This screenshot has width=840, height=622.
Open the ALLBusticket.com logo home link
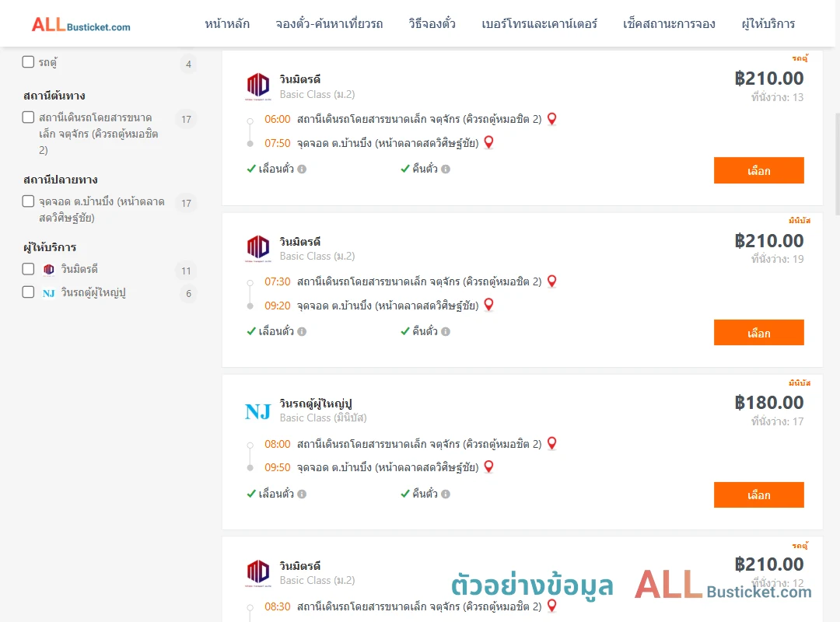coord(81,25)
